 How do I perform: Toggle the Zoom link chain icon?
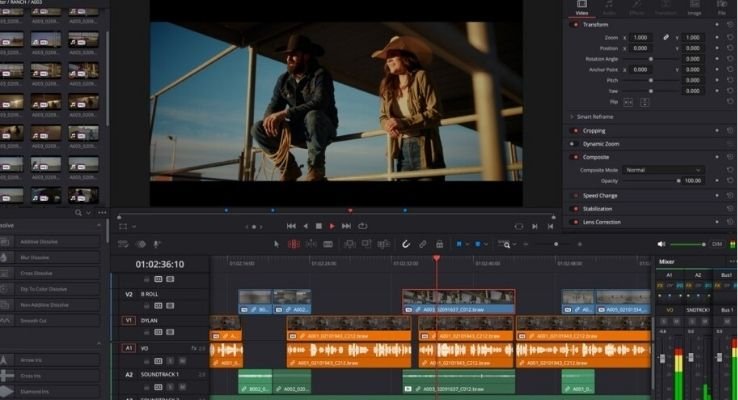pyautogui.click(x=666, y=37)
